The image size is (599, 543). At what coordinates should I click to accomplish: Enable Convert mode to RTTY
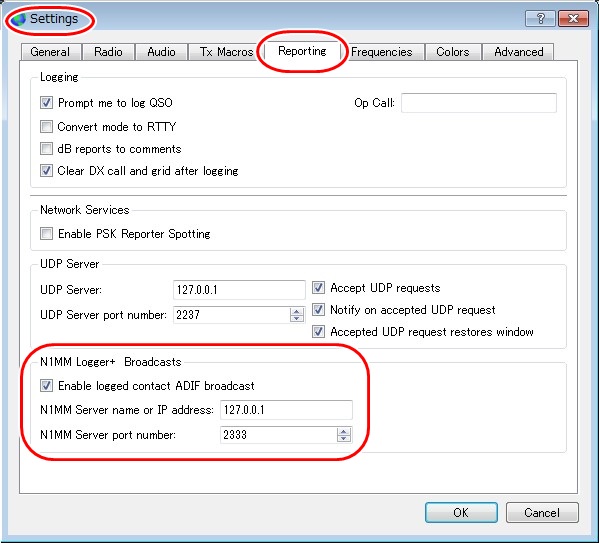(x=46, y=126)
